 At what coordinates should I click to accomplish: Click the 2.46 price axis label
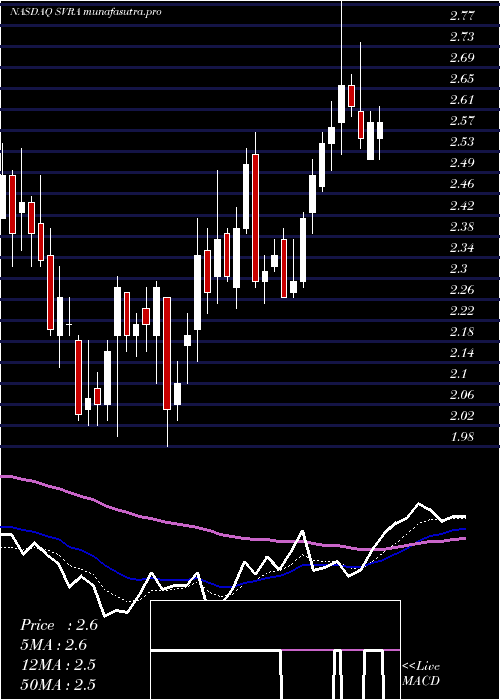[462, 184]
